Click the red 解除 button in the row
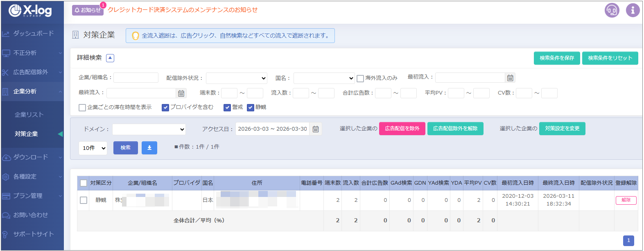 626,200
